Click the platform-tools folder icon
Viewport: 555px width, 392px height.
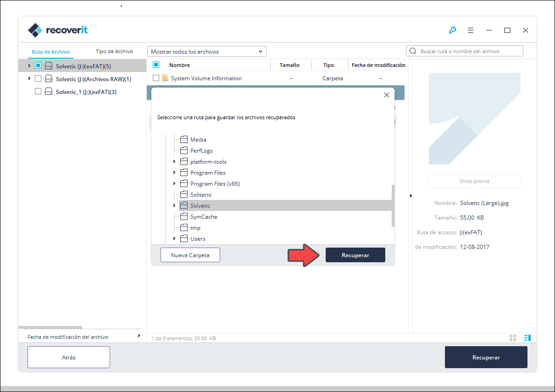[x=184, y=161]
